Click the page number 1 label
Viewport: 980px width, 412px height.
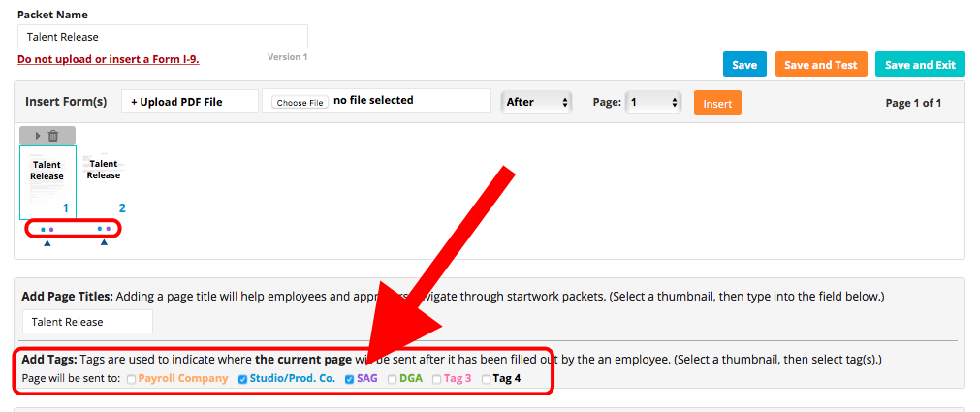(65, 208)
